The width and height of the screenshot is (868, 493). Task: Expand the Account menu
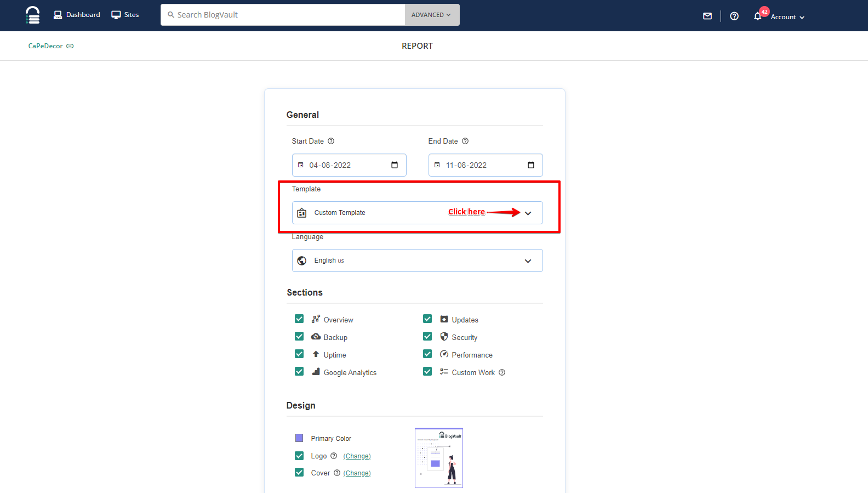[787, 17]
